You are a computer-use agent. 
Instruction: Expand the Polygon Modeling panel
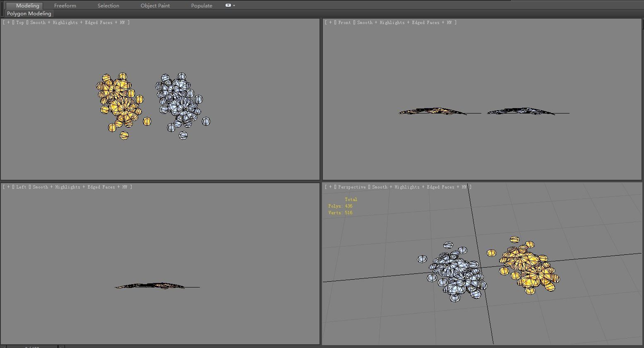pos(29,14)
